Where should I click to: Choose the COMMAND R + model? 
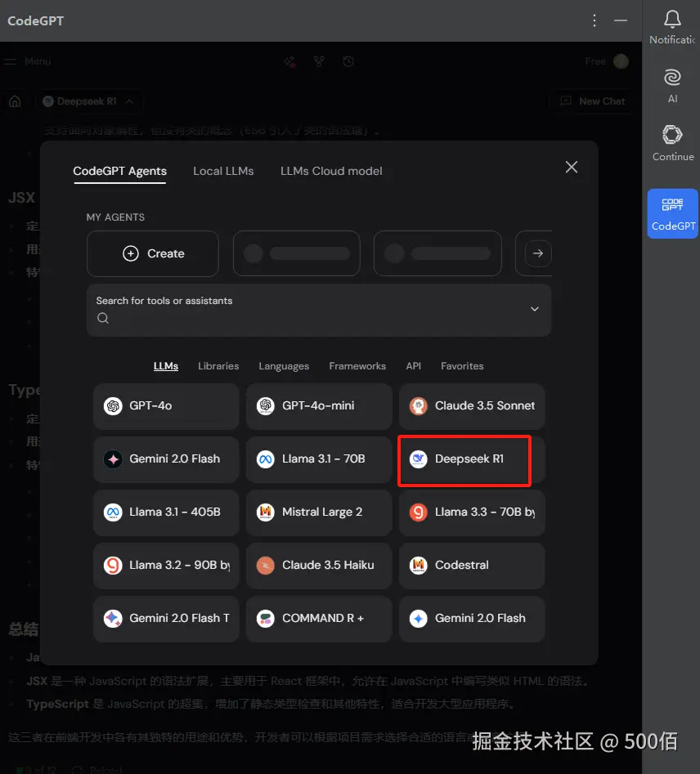pyautogui.click(x=319, y=619)
